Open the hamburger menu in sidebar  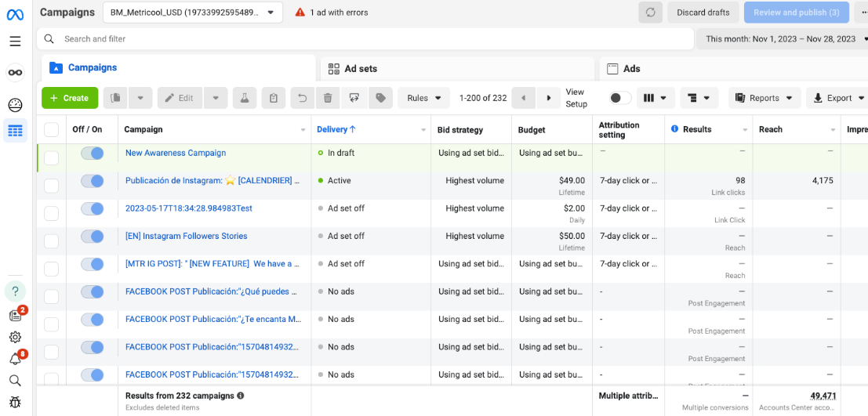point(15,41)
